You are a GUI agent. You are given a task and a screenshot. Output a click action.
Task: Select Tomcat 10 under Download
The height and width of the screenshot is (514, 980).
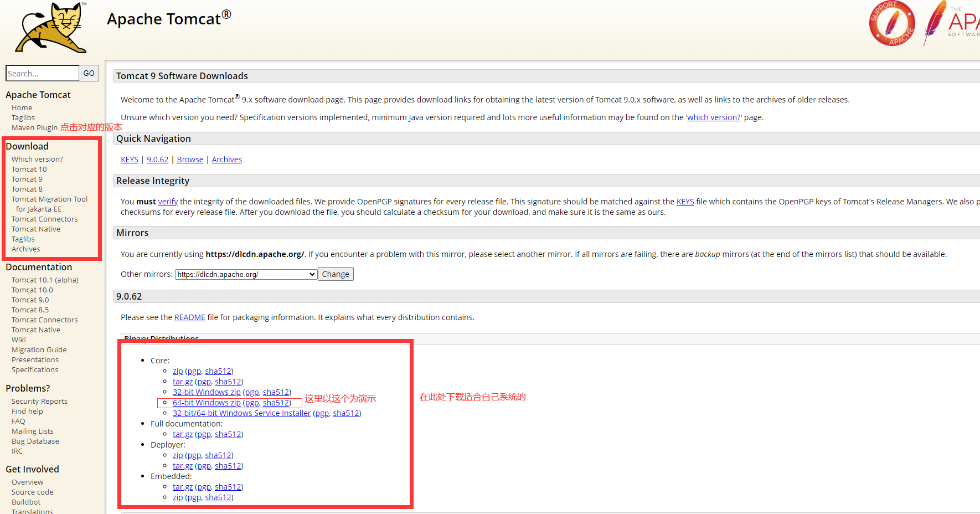click(x=29, y=169)
